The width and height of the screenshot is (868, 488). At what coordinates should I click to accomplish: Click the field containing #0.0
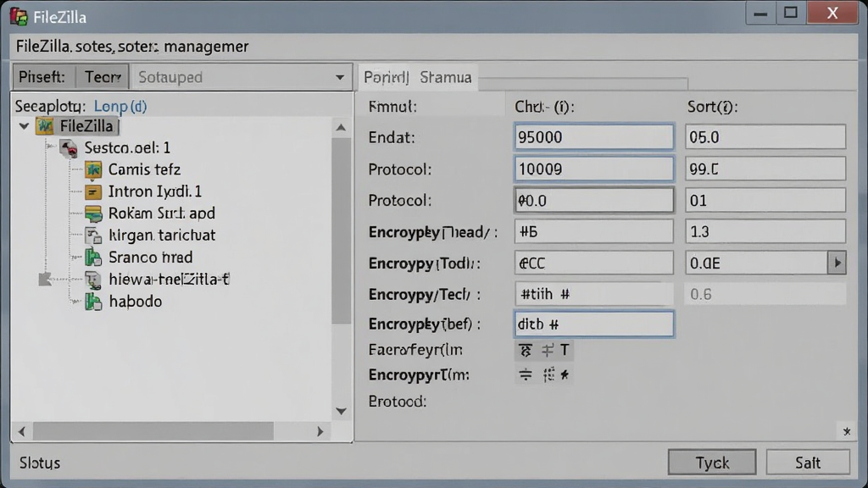(594, 200)
